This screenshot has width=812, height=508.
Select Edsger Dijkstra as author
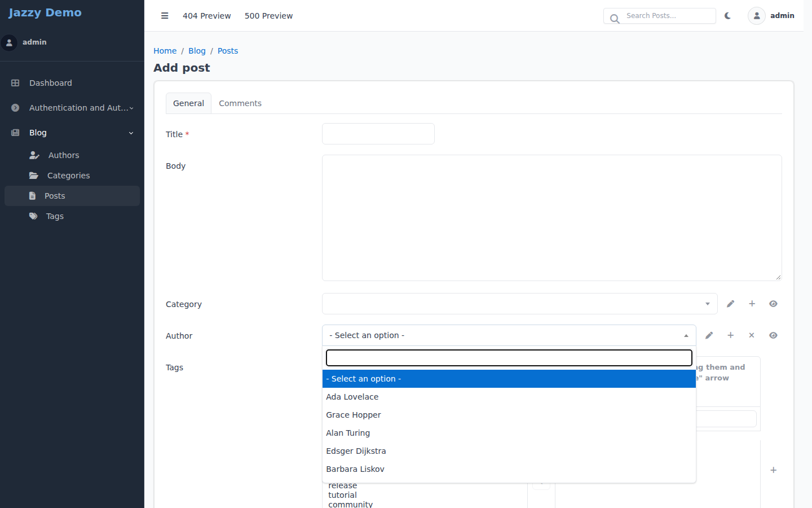point(509,451)
